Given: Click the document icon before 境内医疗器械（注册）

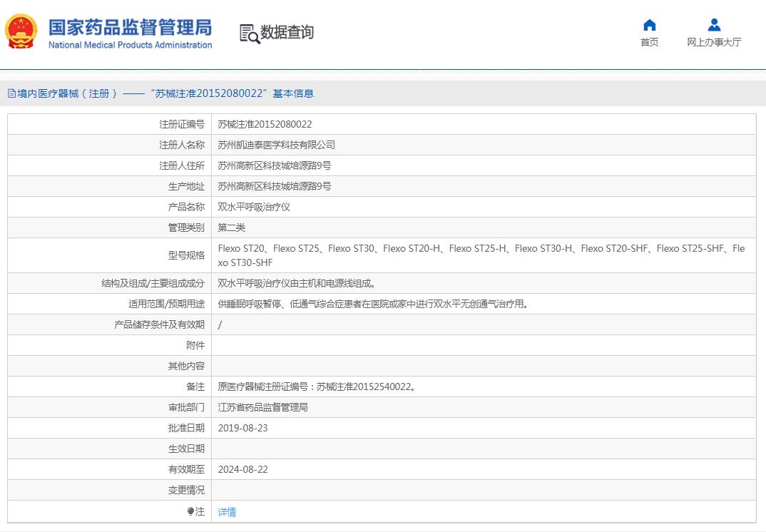Looking at the screenshot, I should pyautogui.click(x=11, y=92).
